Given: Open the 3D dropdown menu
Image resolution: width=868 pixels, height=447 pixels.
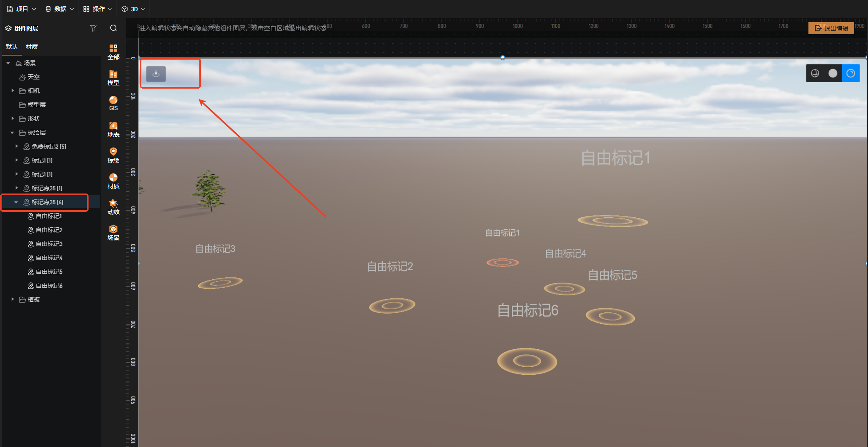Looking at the screenshot, I should pos(134,9).
